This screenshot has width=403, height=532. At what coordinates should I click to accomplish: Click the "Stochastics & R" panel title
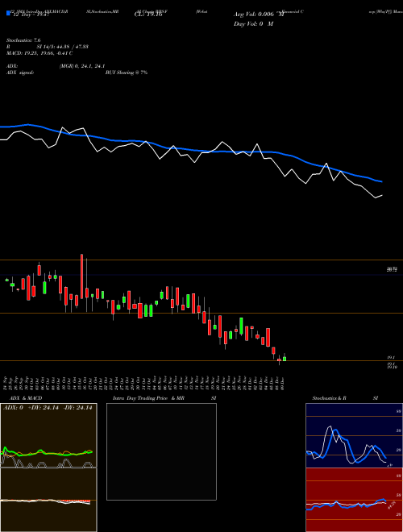pyautogui.click(x=329, y=398)
